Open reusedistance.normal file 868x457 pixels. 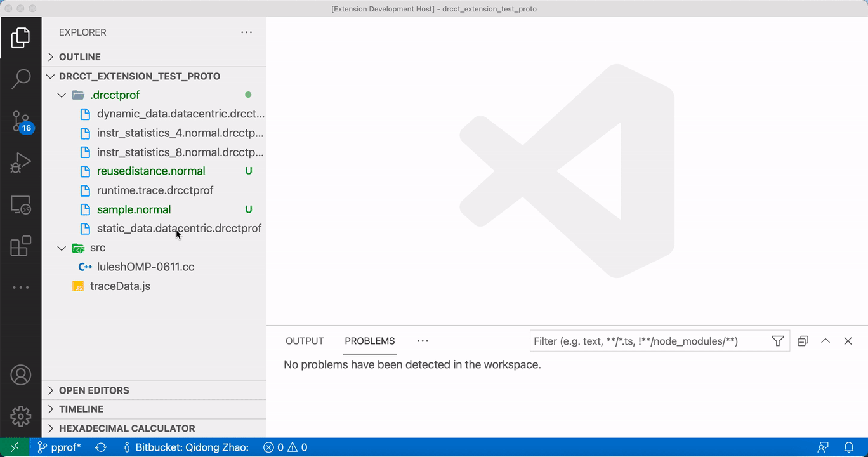pos(151,171)
